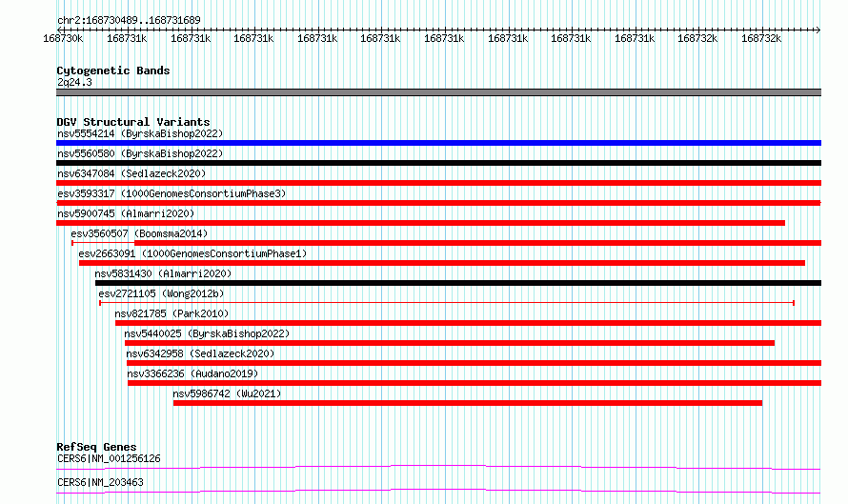The width and height of the screenshot is (848, 504).
Task: Open the nsv5831430 (Almarri2020) label
Action: (163, 273)
